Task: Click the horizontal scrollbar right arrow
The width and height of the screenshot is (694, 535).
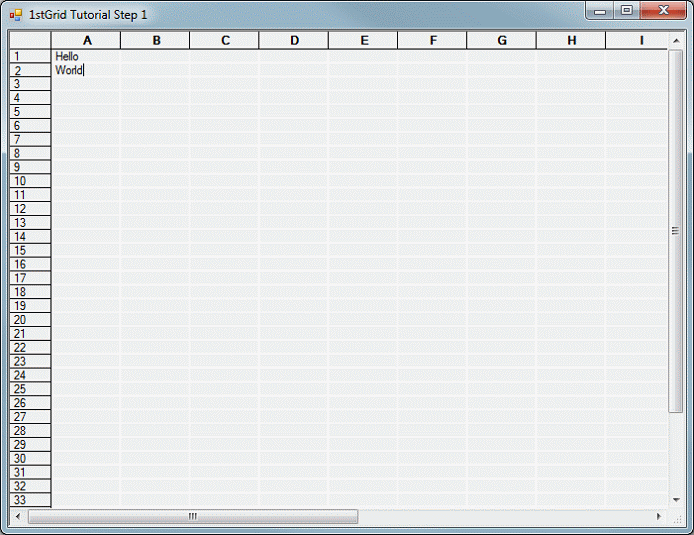Action: pos(659,516)
